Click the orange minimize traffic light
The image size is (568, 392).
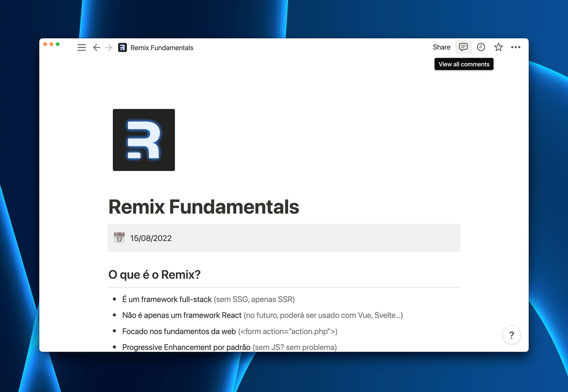(x=52, y=44)
